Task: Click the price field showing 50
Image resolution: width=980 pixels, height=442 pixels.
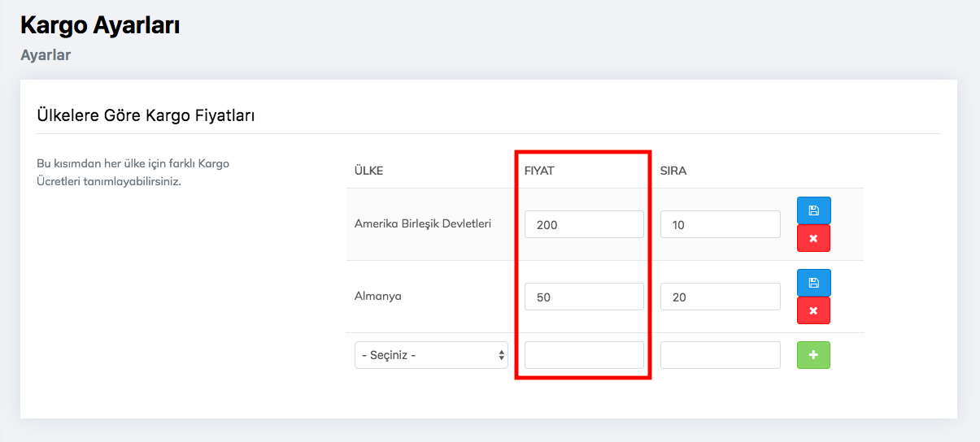Action: pos(584,297)
